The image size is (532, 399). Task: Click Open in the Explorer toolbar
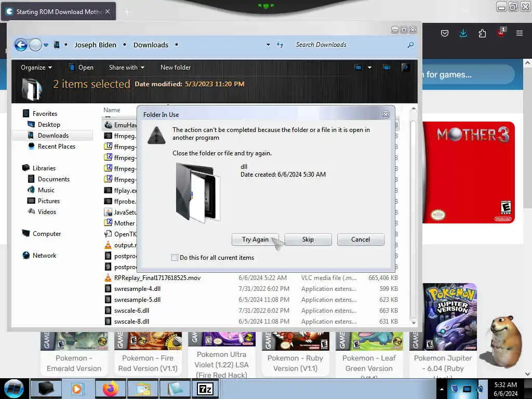(x=82, y=68)
